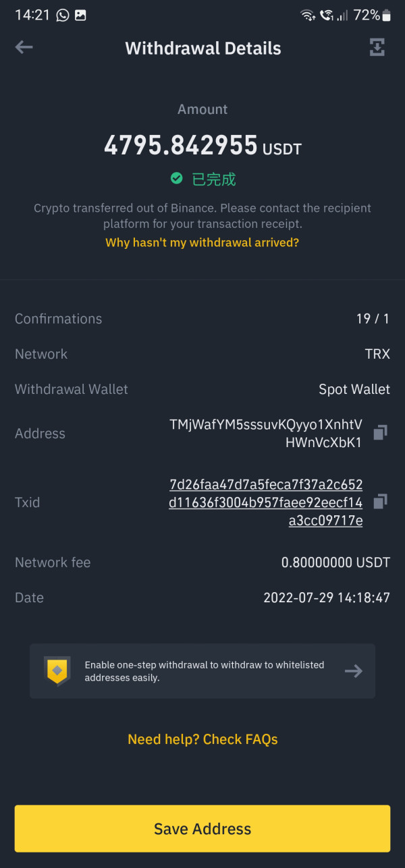Tap the yellow shield whitelist icon
The image size is (405, 868).
(57, 671)
